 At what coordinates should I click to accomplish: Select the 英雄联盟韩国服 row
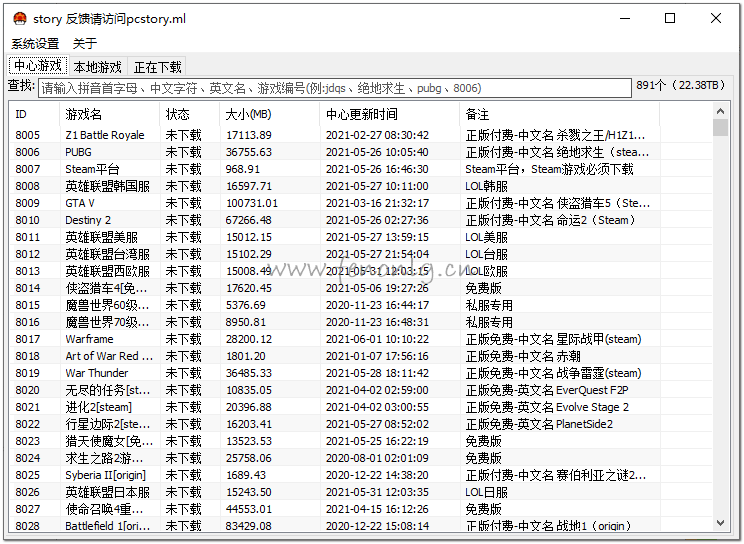pyautogui.click(x=361, y=186)
